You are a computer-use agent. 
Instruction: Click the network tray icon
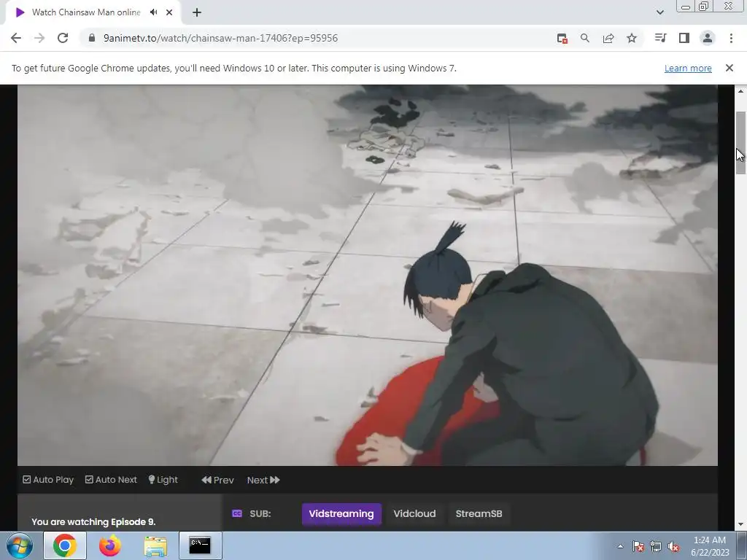pos(656,546)
